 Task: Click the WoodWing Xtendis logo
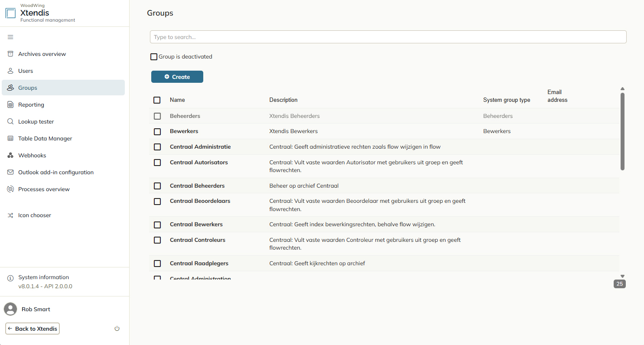10,13
